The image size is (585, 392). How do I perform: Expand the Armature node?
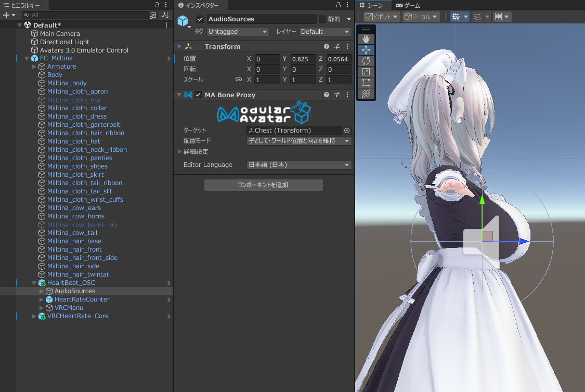[x=34, y=67]
